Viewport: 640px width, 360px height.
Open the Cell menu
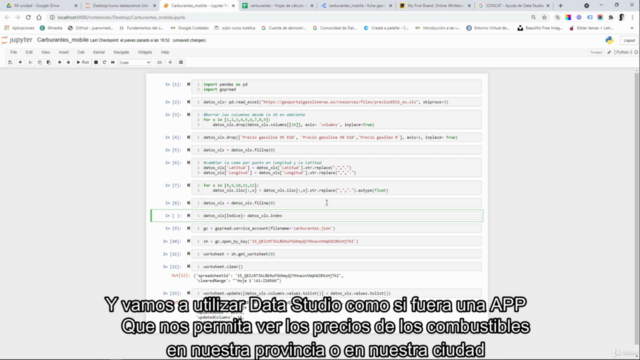coord(81,52)
